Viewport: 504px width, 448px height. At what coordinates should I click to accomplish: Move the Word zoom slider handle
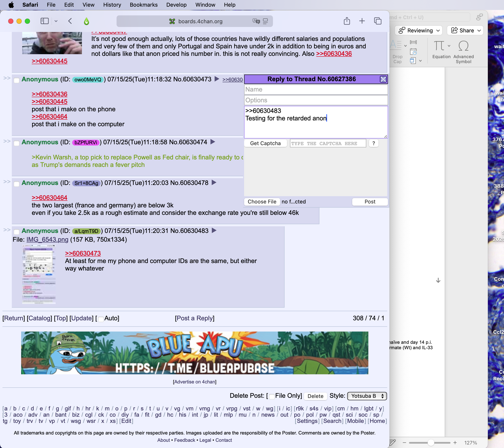pyautogui.click(x=431, y=443)
